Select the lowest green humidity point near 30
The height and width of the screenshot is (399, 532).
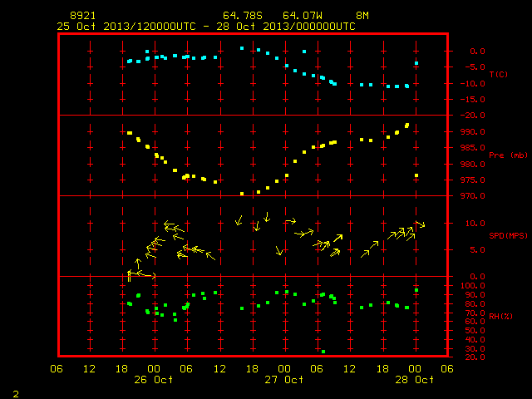pos(323,352)
